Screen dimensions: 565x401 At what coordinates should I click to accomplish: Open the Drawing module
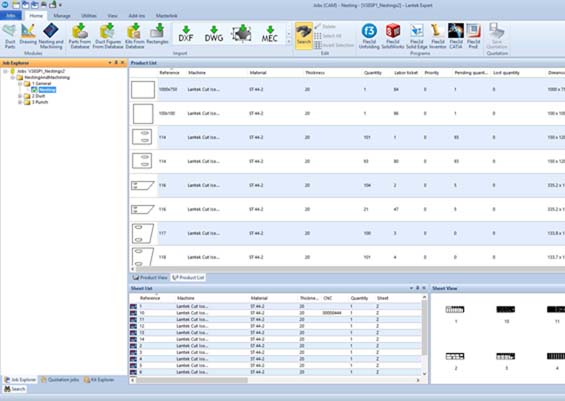tap(28, 35)
